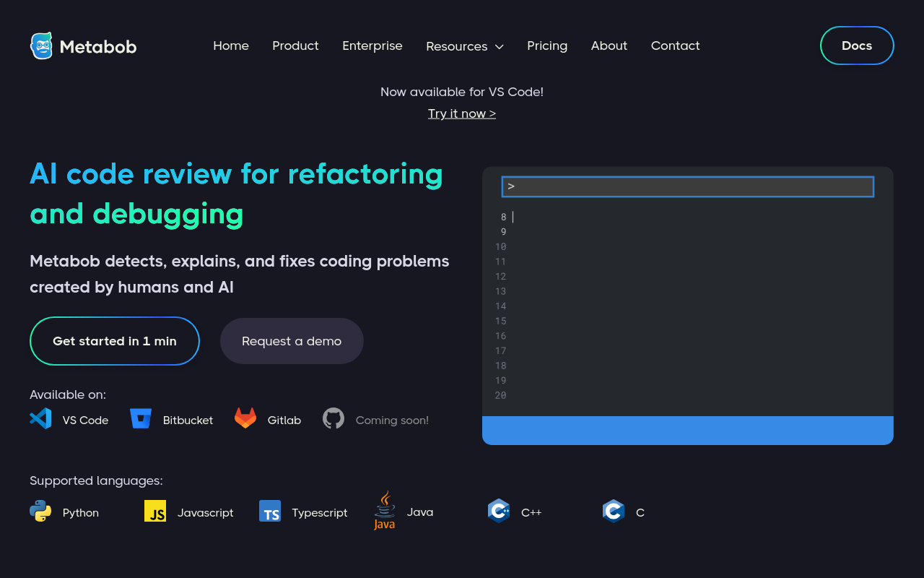Click the Bitbucket icon

tap(141, 418)
